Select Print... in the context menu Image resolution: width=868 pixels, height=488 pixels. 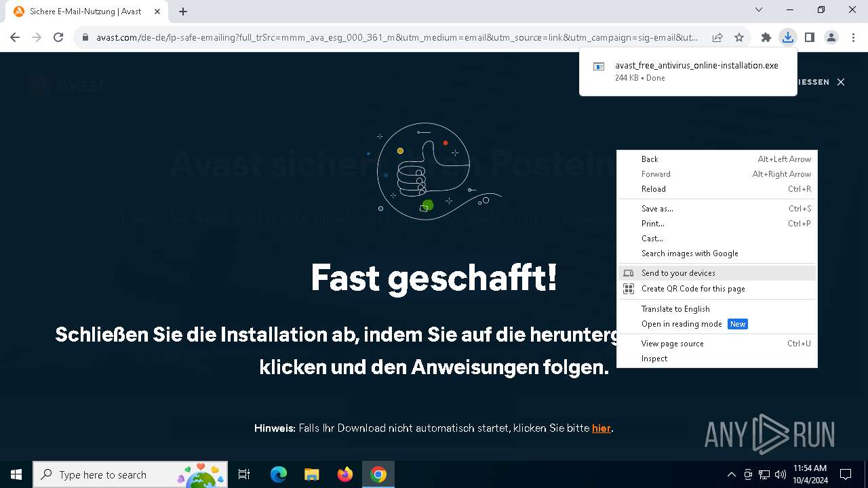(717, 224)
